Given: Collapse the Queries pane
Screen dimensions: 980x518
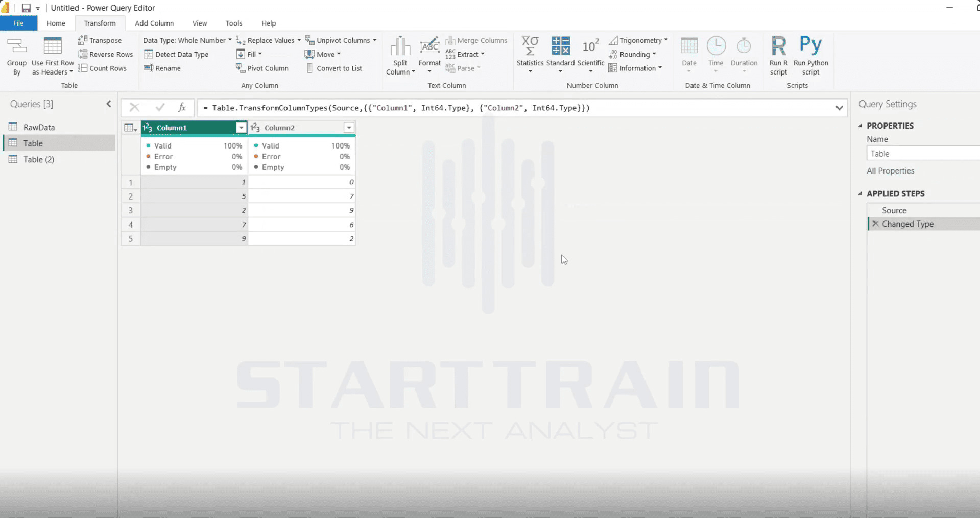Looking at the screenshot, I should (109, 104).
